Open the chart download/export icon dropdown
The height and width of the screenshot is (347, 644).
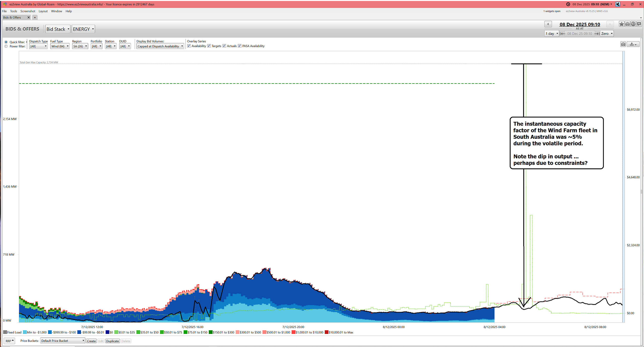[x=633, y=44]
